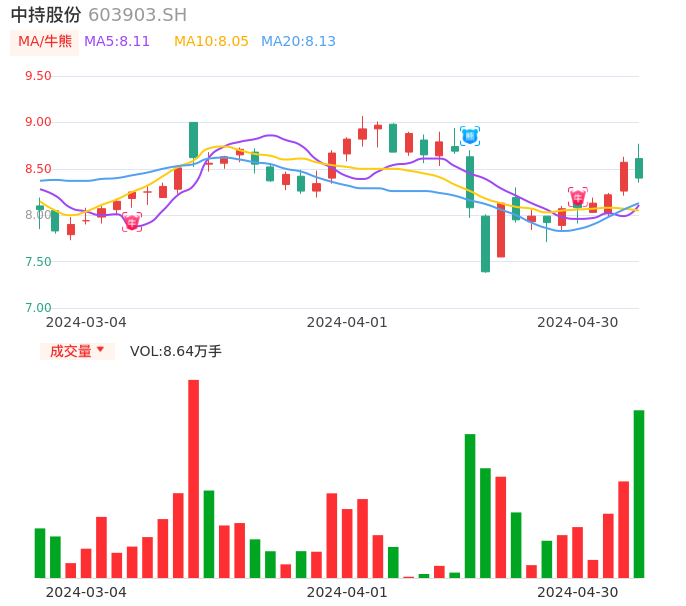Click the stock code 603903.SH
Screen dimensions: 686x606
coord(137,15)
